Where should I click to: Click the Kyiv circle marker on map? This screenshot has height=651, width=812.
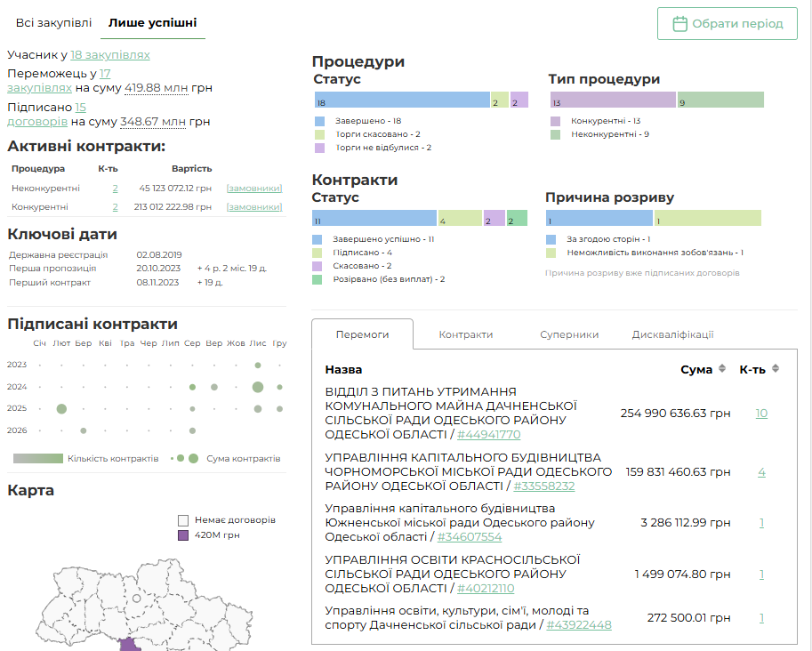click(x=136, y=599)
